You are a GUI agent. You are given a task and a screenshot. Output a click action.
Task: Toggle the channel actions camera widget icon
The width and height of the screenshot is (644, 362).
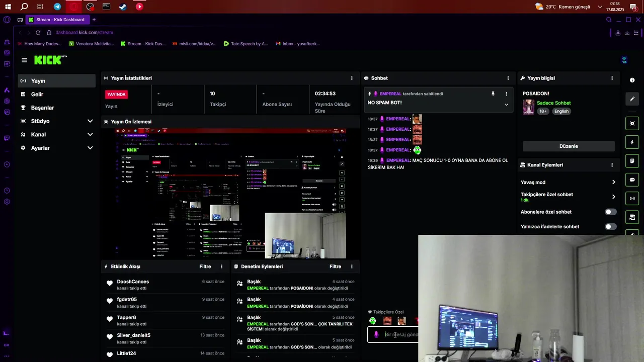632,217
